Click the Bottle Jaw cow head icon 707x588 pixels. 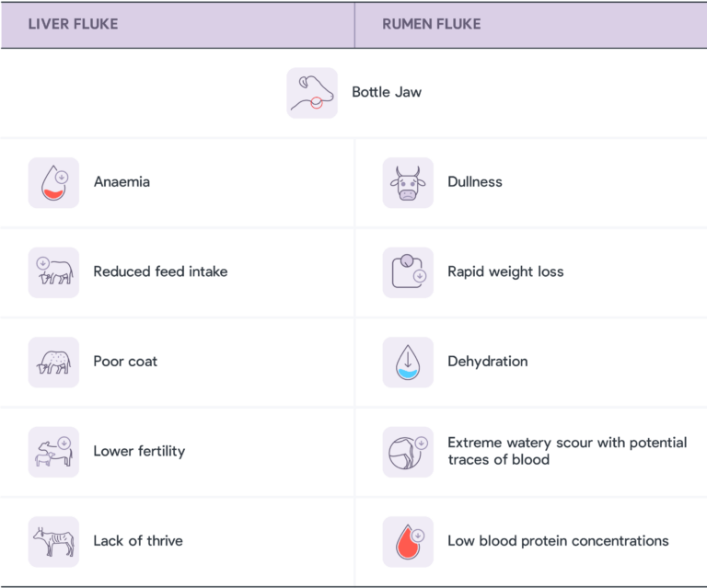point(312,93)
